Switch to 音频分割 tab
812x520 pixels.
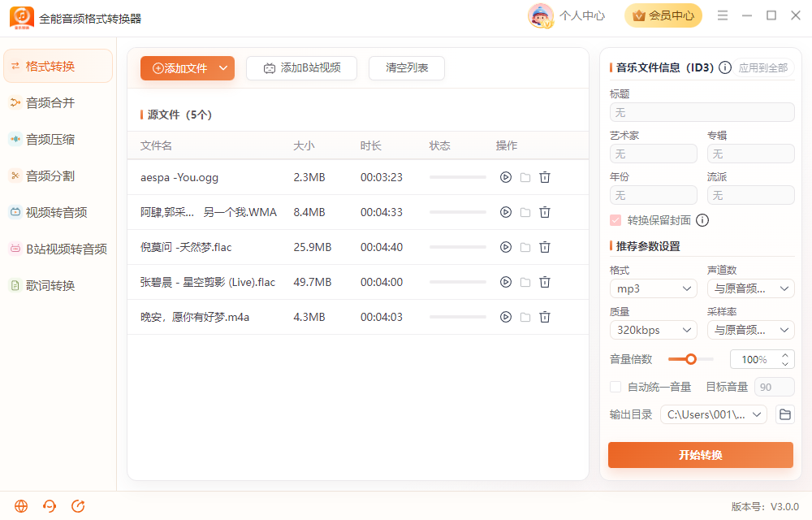(58, 176)
